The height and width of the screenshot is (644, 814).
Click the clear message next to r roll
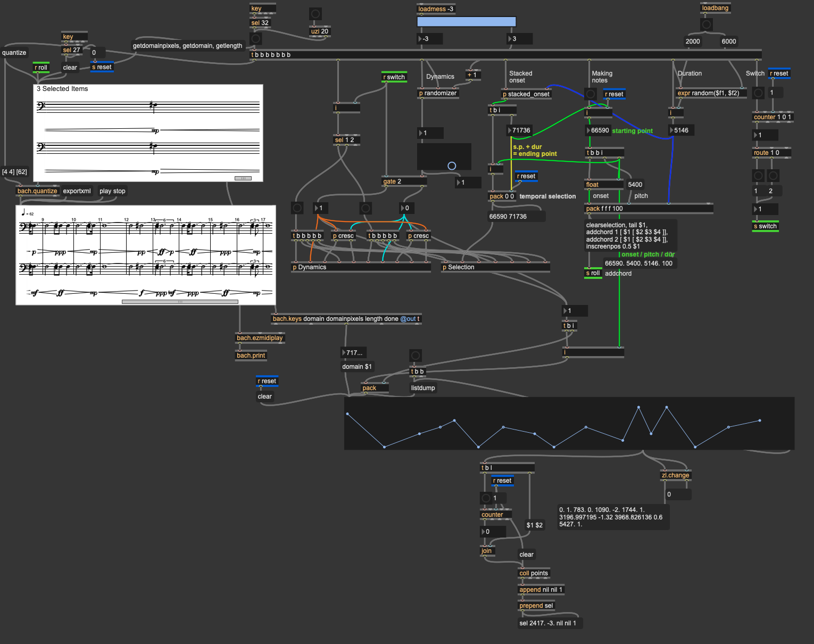(70, 68)
